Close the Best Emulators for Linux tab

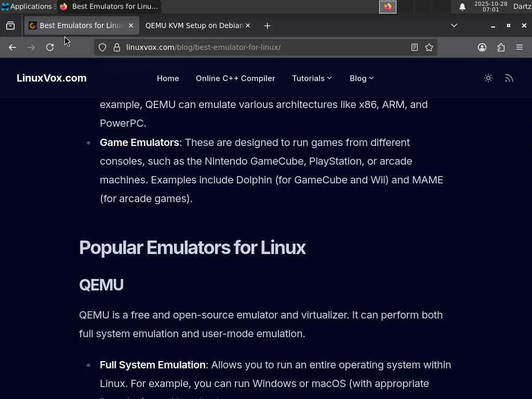coord(130,25)
